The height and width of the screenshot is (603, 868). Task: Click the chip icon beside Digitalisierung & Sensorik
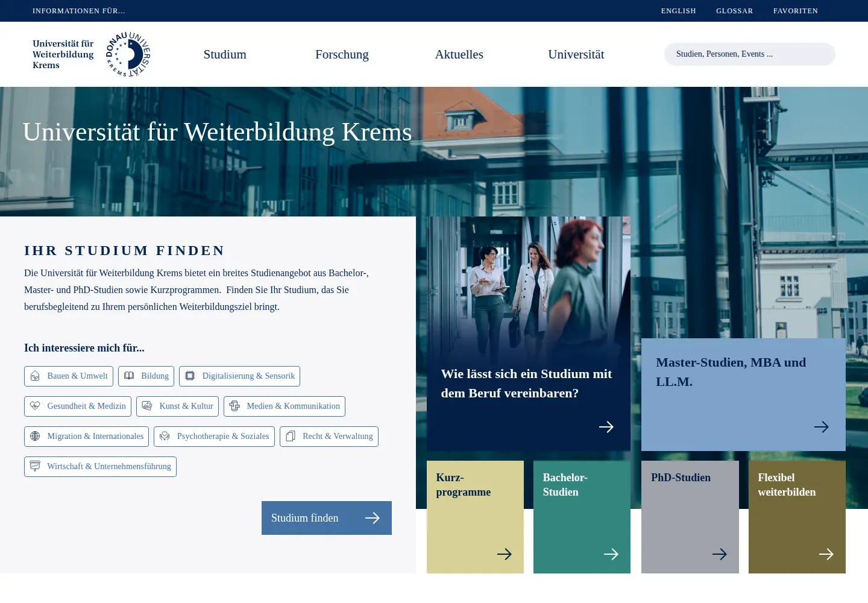[190, 376]
